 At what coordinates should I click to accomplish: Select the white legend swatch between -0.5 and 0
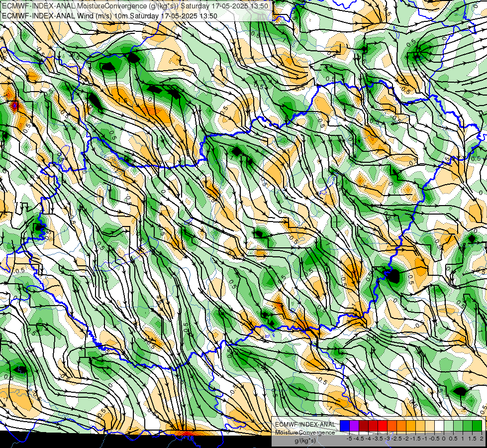[439, 426]
